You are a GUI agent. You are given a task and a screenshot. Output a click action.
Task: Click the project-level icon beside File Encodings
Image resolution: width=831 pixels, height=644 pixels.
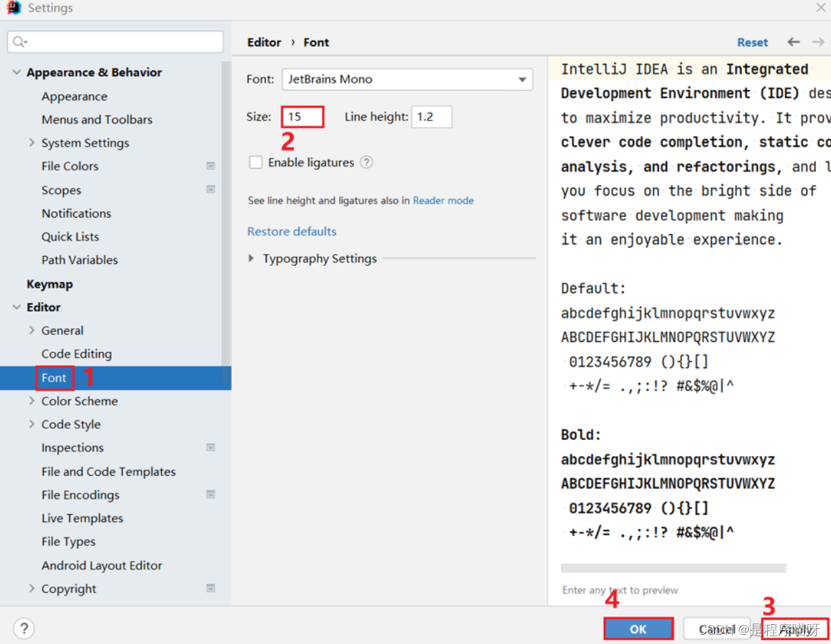click(210, 494)
